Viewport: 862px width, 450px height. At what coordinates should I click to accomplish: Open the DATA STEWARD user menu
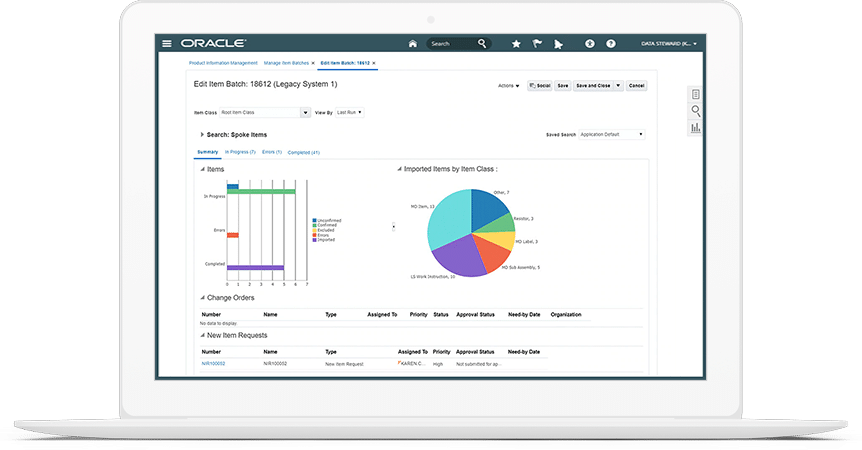tap(668, 43)
